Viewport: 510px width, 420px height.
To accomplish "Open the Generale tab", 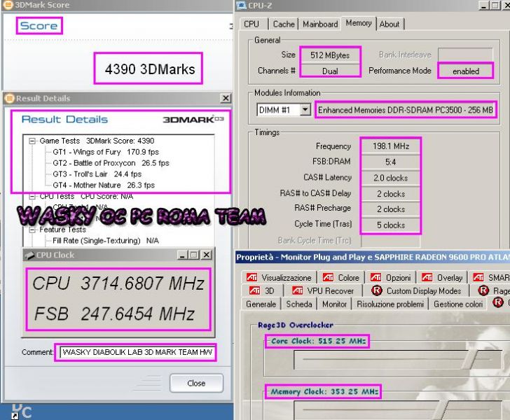I will [261, 304].
